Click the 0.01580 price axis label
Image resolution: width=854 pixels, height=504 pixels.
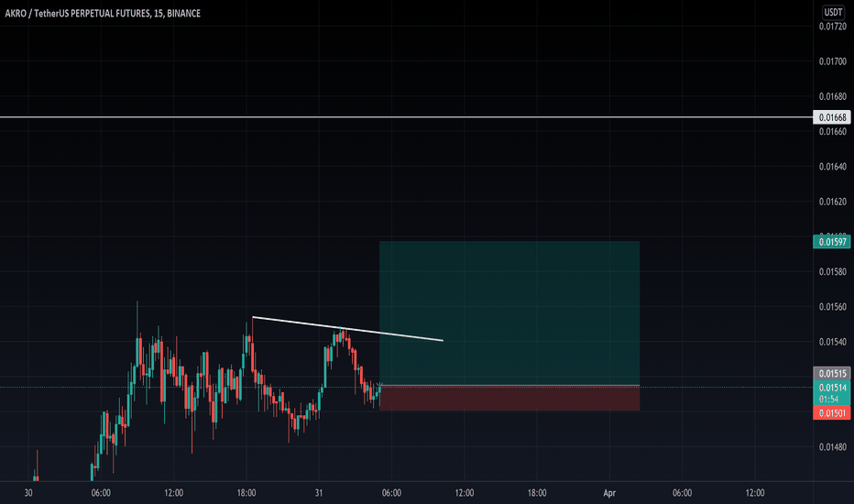coord(833,271)
